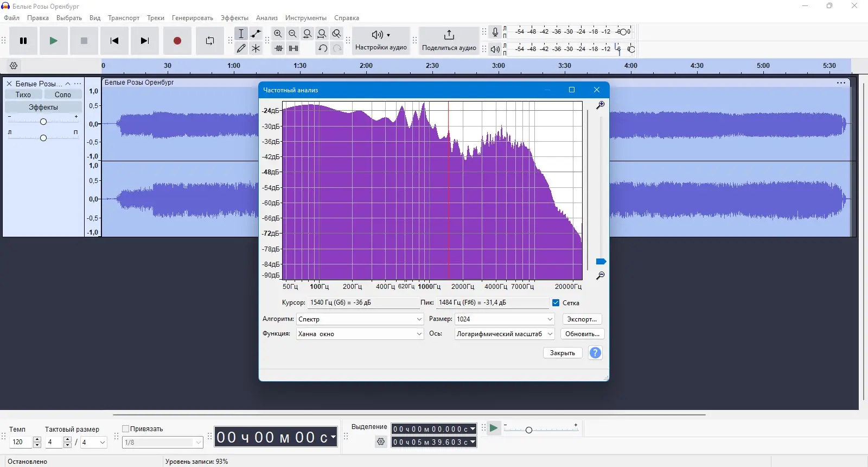Start playback with the green Play button
The width and height of the screenshot is (868, 467).
point(53,41)
